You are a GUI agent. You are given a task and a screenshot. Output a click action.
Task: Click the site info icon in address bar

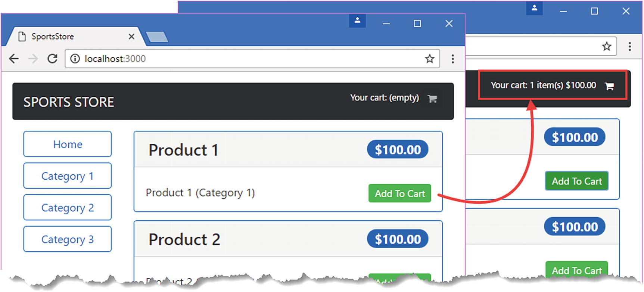coord(75,59)
